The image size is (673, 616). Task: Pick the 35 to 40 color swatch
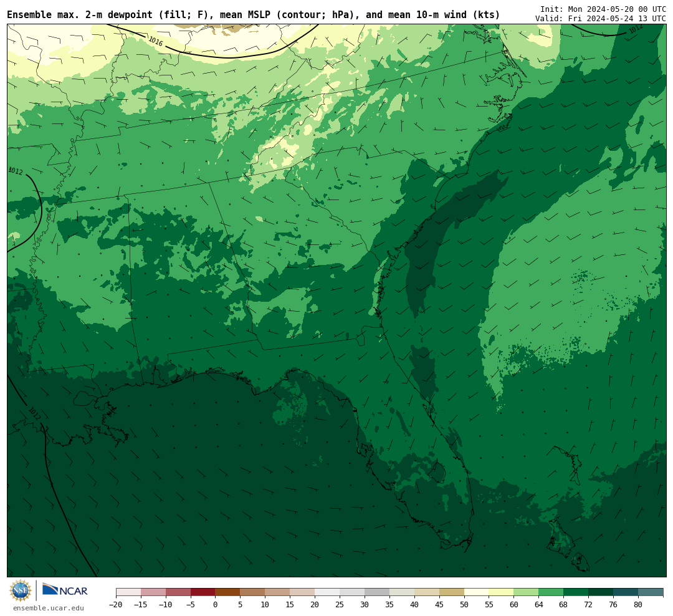(x=402, y=592)
